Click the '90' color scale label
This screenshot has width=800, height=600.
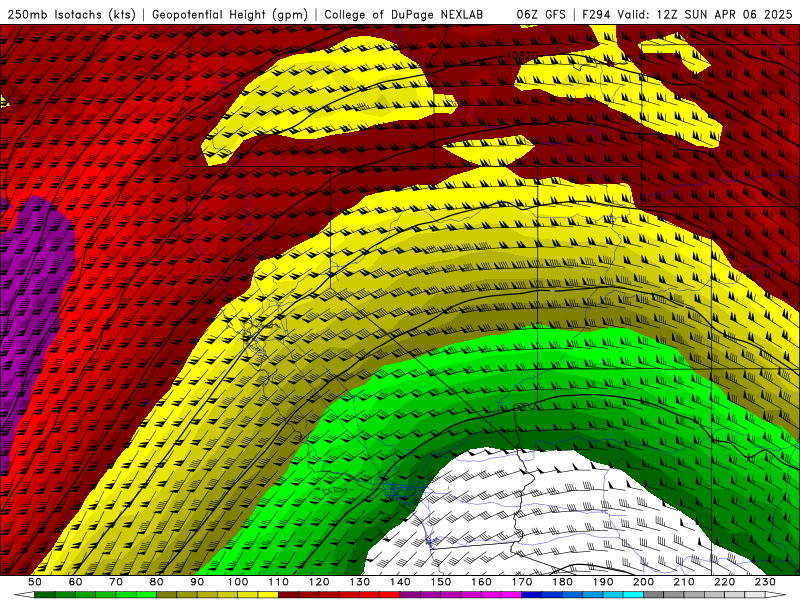click(197, 582)
